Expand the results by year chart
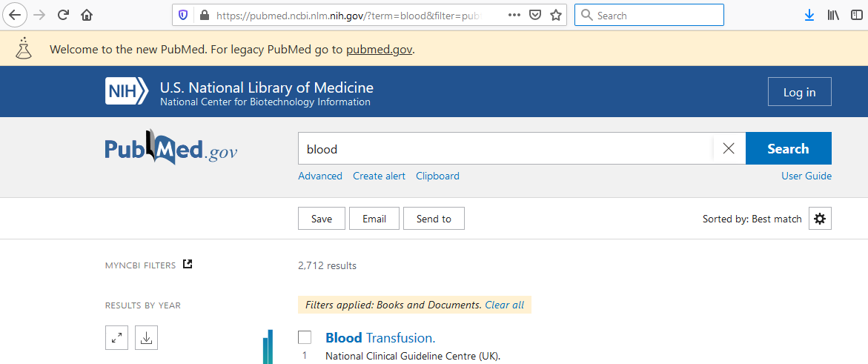Screen dimensions: 868x364 point(116,338)
